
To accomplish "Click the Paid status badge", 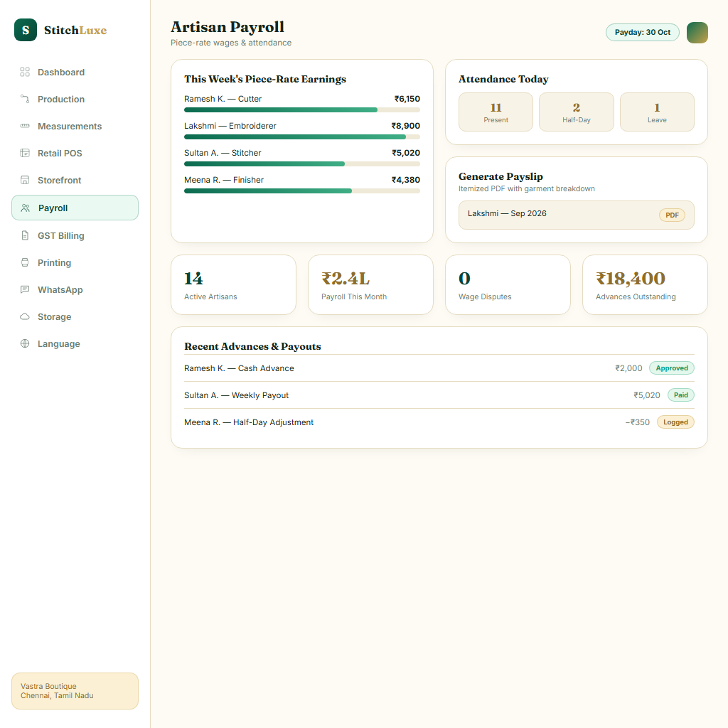I will (x=680, y=395).
